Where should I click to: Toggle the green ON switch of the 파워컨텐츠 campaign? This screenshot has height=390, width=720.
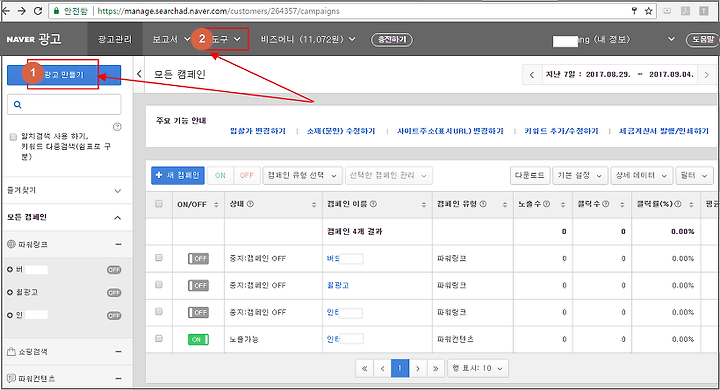click(198, 339)
